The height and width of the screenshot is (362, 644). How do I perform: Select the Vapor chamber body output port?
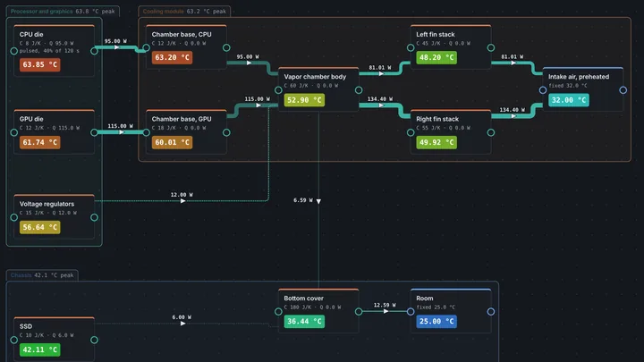359,90
